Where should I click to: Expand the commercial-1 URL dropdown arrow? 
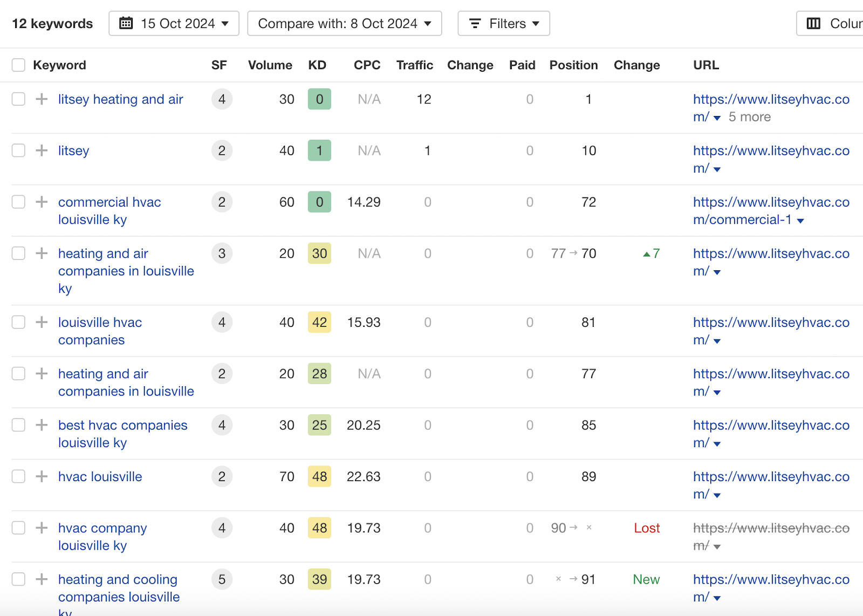tap(800, 221)
